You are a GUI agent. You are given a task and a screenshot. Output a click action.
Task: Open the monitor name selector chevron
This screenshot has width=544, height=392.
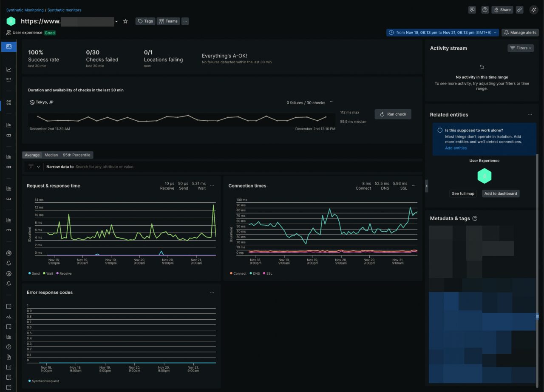click(x=116, y=22)
